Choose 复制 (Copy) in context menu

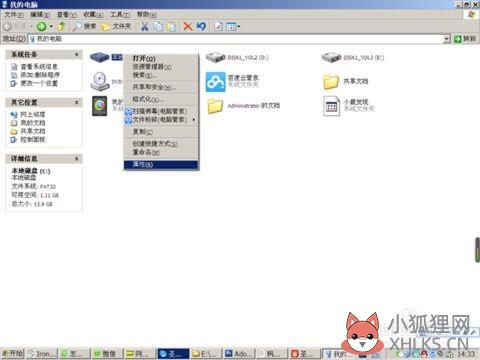click(161, 132)
